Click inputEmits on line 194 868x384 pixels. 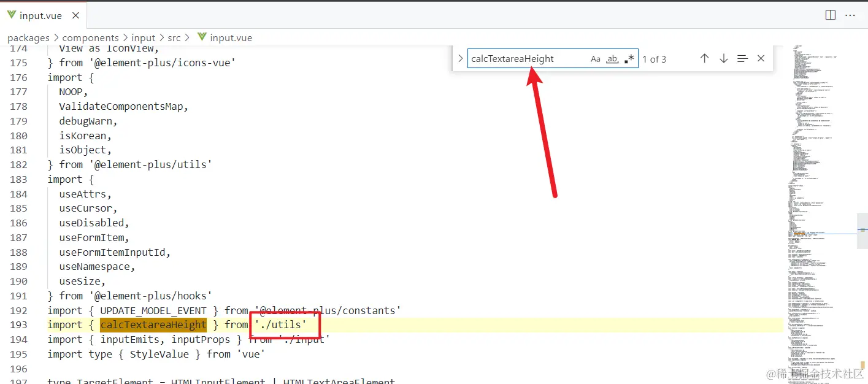pos(129,340)
